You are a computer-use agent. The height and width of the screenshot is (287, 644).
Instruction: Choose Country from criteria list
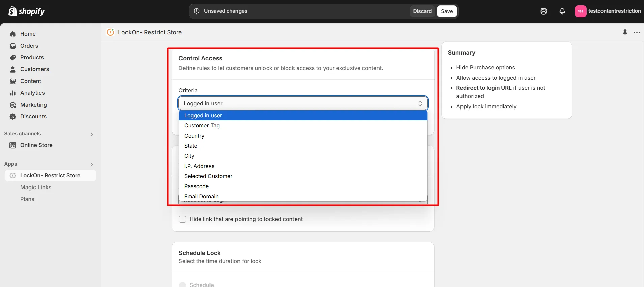click(303, 136)
